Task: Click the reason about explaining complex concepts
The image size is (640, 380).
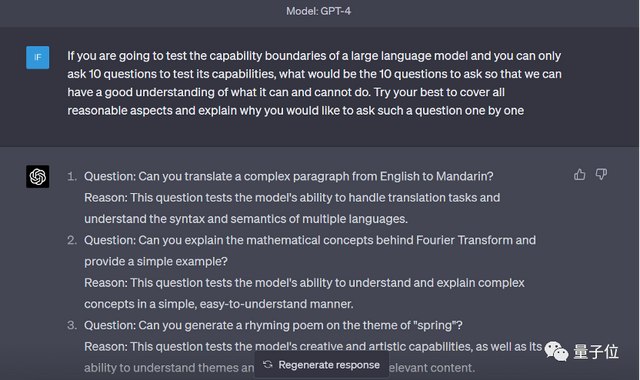Action: [304, 293]
